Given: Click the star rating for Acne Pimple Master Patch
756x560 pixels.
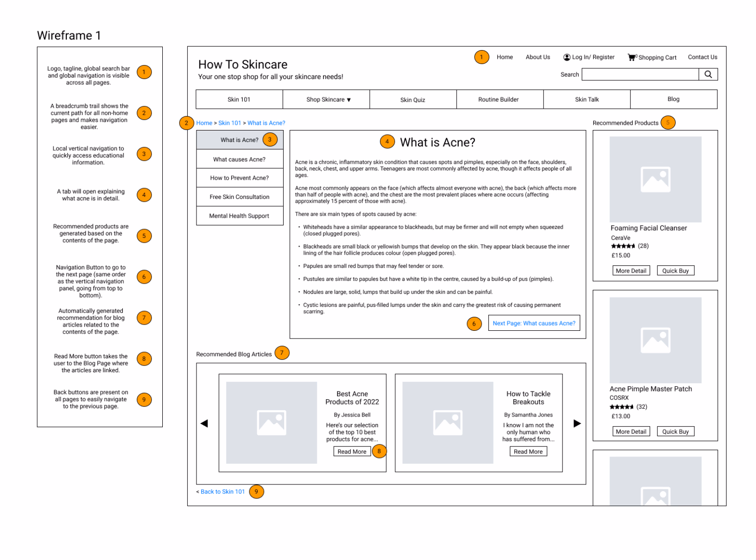Looking at the screenshot, I should (x=622, y=407).
